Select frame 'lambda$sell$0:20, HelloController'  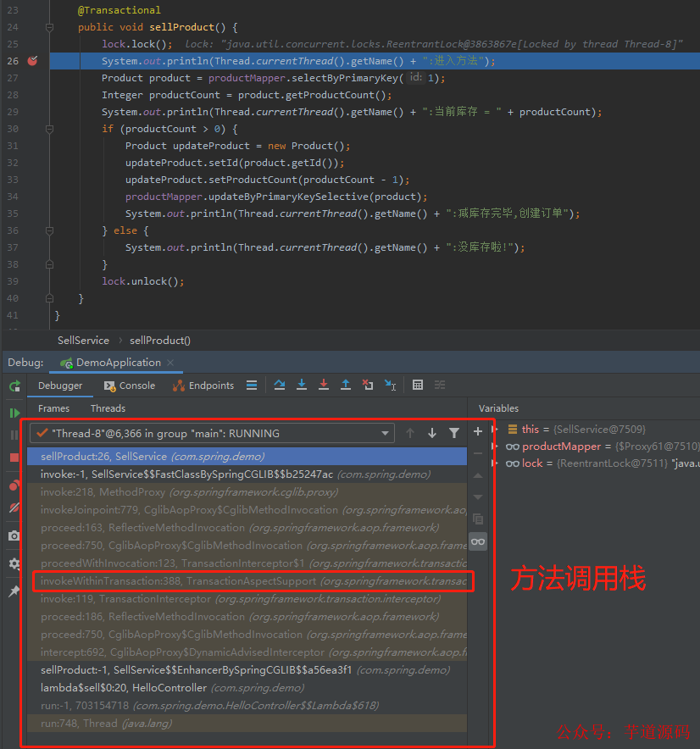click(247, 688)
